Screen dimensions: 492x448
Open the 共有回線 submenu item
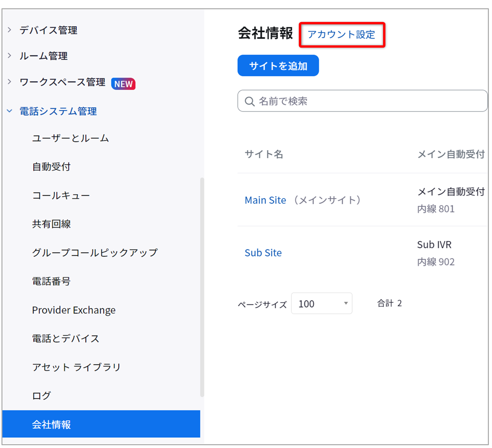click(51, 224)
